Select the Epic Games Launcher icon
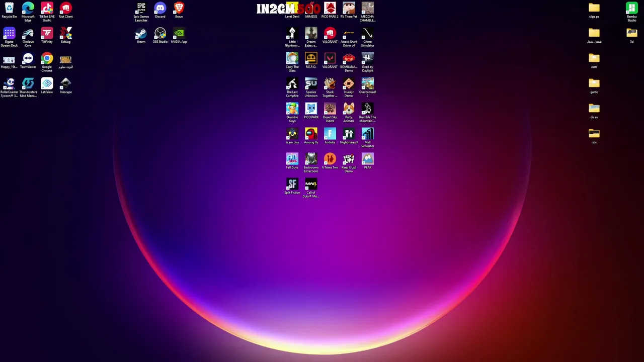Image resolution: width=644 pixels, height=362 pixels. click(141, 8)
